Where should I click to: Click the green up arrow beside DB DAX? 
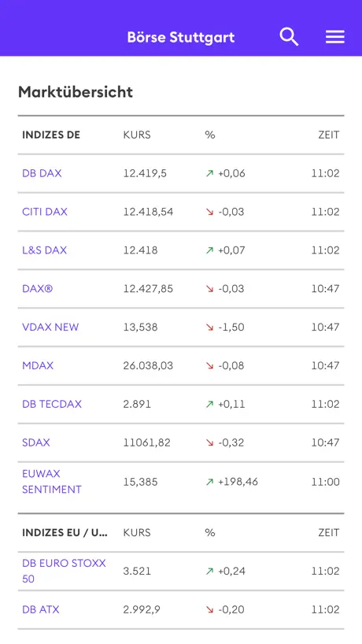point(210,173)
